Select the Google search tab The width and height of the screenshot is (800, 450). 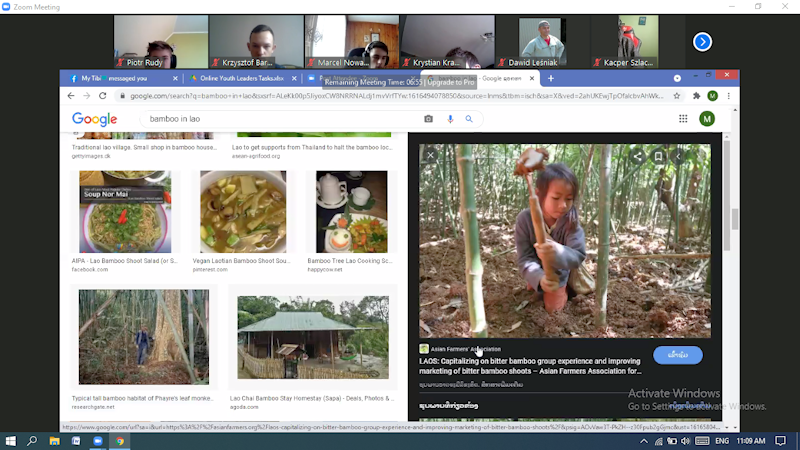click(x=480, y=78)
